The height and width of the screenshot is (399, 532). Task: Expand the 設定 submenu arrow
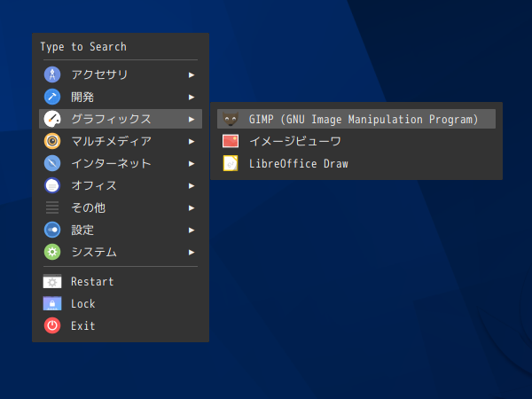(x=192, y=231)
